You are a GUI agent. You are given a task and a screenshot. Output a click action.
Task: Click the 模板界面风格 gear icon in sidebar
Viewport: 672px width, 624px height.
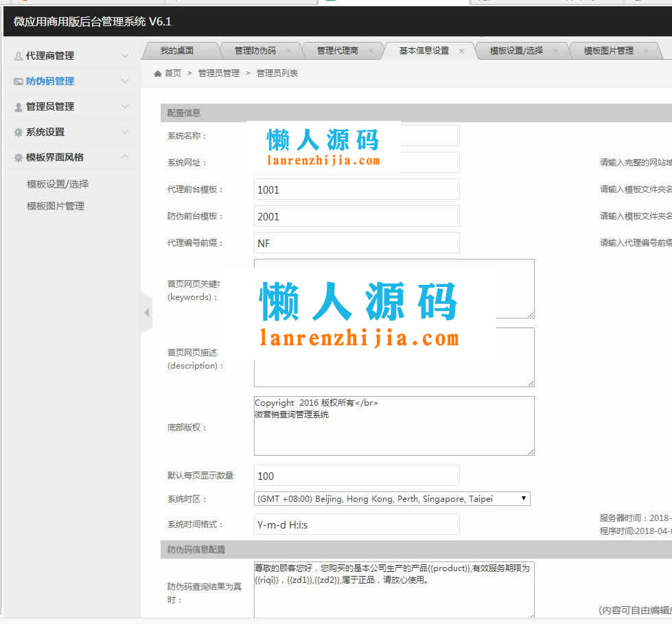pos(19,158)
